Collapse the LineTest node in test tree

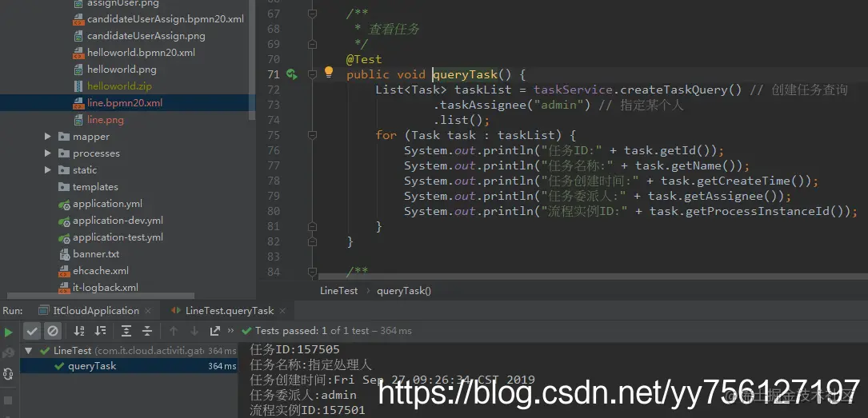click(28, 351)
